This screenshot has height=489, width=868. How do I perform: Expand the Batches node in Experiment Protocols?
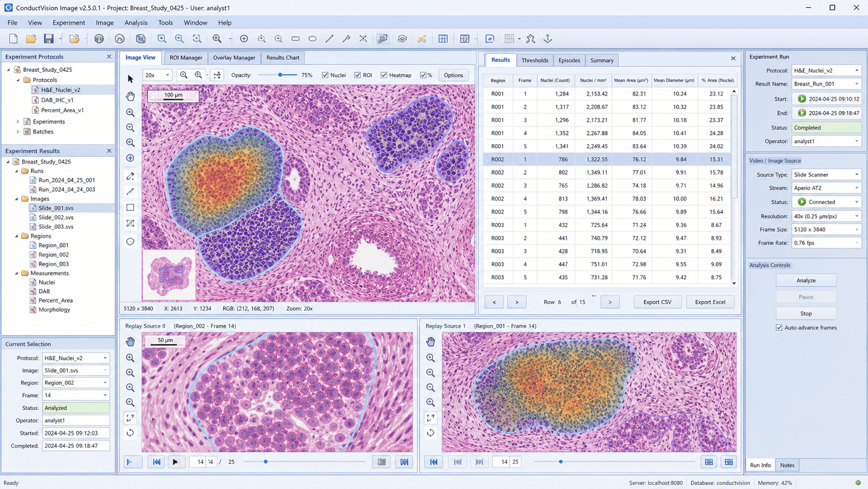coord(18,132)
